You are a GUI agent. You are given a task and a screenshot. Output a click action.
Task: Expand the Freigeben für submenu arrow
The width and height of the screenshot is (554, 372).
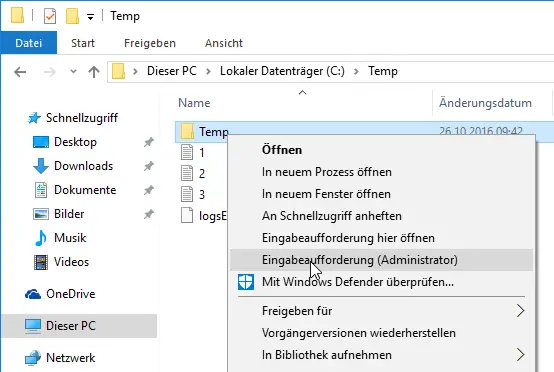click(520, 311)
